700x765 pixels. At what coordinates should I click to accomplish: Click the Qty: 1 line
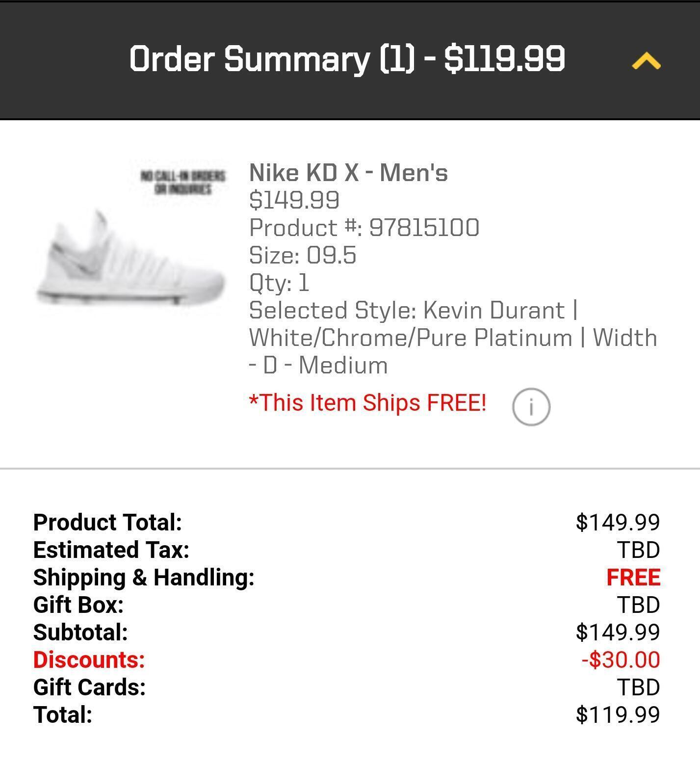pos(279,283)
